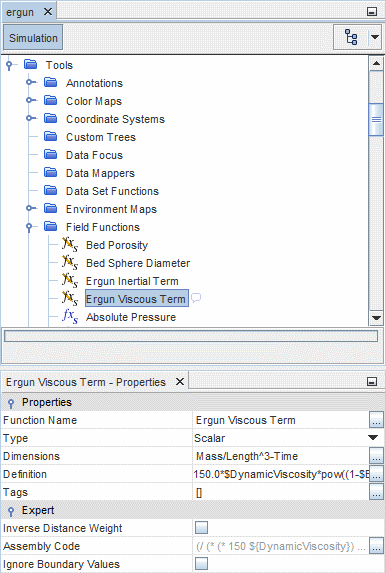
Task: Open the Definition ellipsis editor button
Action: (376, 474)
